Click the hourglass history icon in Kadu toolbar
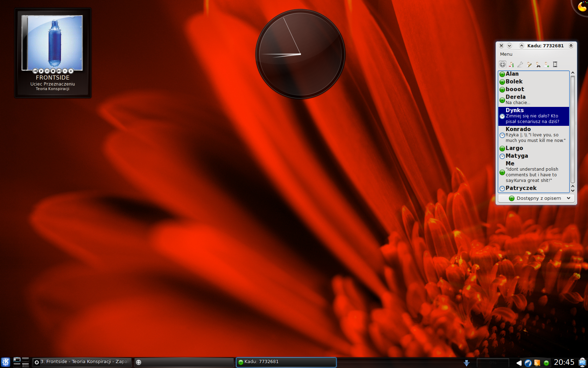This screenshot has height=368, width=588. point(555,64)
